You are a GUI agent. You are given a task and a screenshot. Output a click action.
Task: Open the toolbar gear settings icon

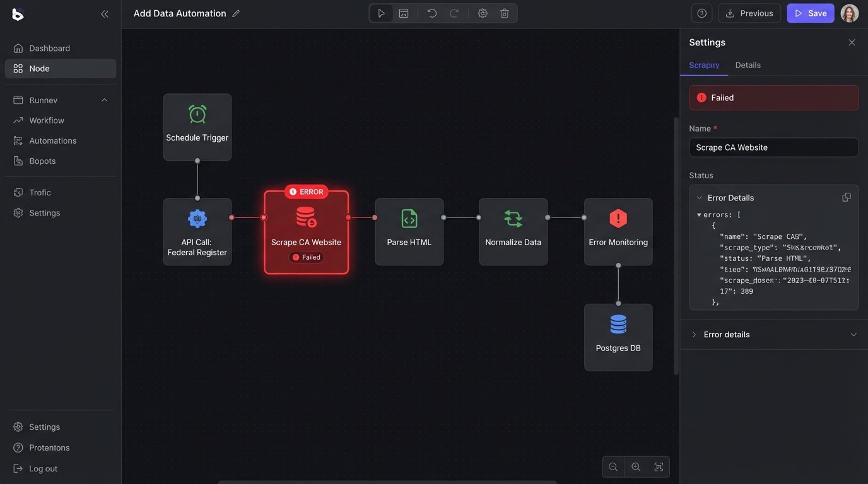483,13
